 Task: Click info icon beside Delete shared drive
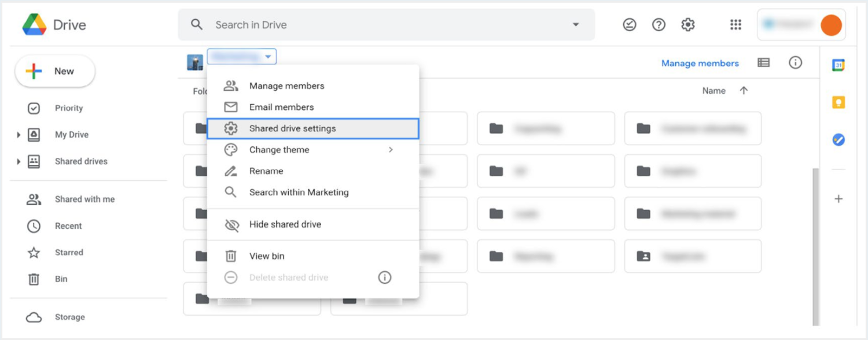tap(385, 278)
